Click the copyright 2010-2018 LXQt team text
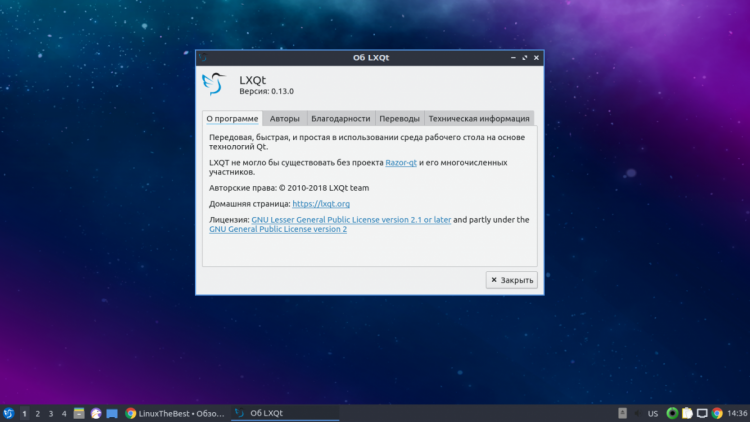The image size is (750, 422). coord(289,188)
